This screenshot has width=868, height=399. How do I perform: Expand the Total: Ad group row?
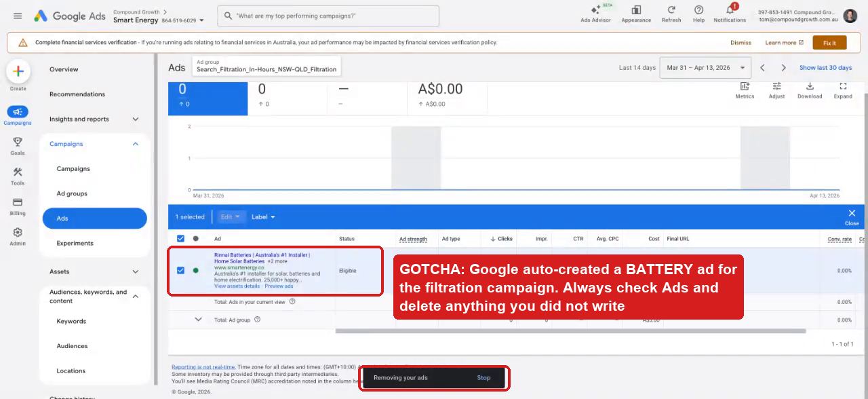click(198, 320)
